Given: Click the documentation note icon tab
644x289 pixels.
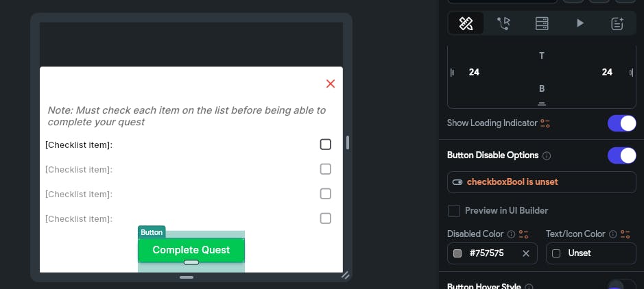Looking at the screenshot, I should 617,23.
